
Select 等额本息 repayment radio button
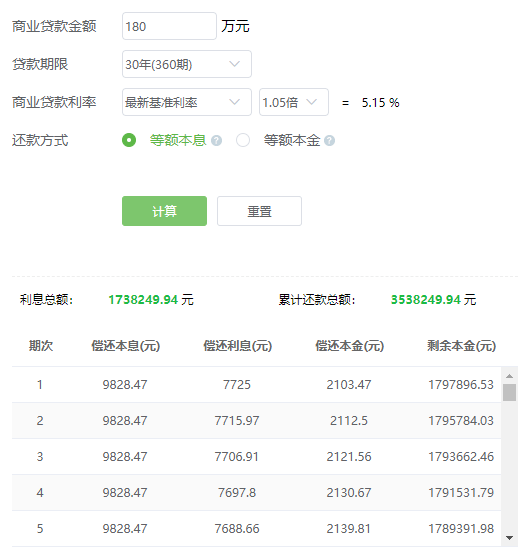(x=129, y=140)
